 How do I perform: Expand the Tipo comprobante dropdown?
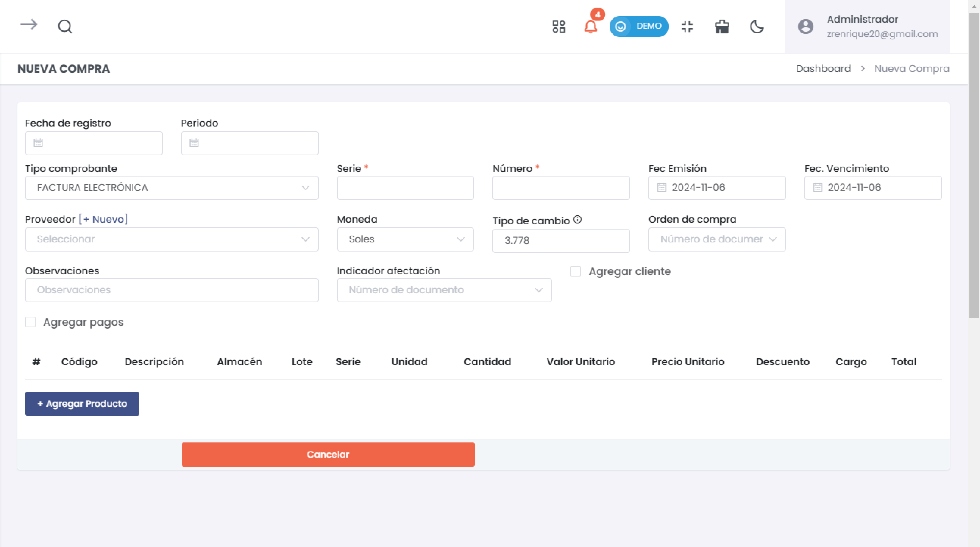[x=172, y=188]
